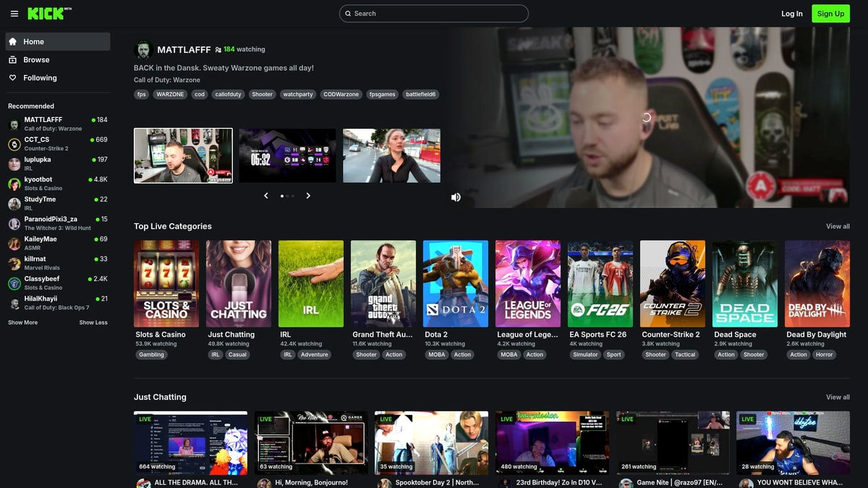This screenshot has width=868, height=488.
Task: Collapse recommendations with Show Less
Action: 93,322
